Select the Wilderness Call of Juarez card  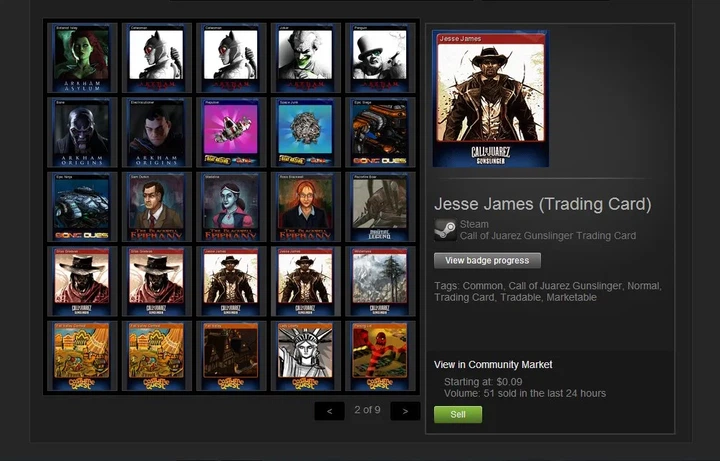click(x=380, y=281)
